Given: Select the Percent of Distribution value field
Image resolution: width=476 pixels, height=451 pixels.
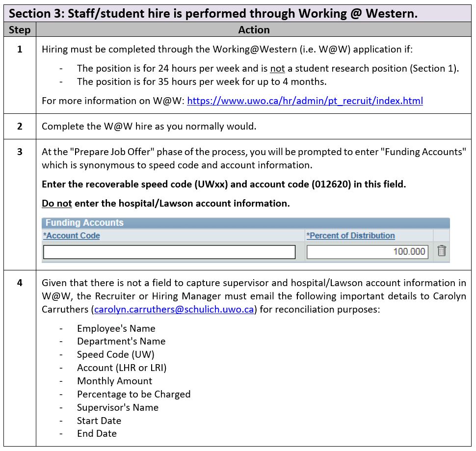Looking at the screenshot, I should pos(367,252).
